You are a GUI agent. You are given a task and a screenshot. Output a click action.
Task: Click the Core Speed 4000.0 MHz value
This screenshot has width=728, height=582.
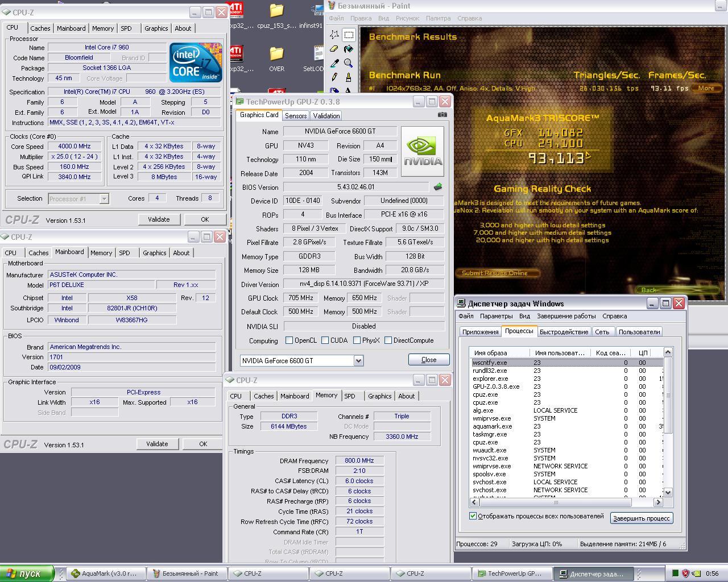(75, 146)
